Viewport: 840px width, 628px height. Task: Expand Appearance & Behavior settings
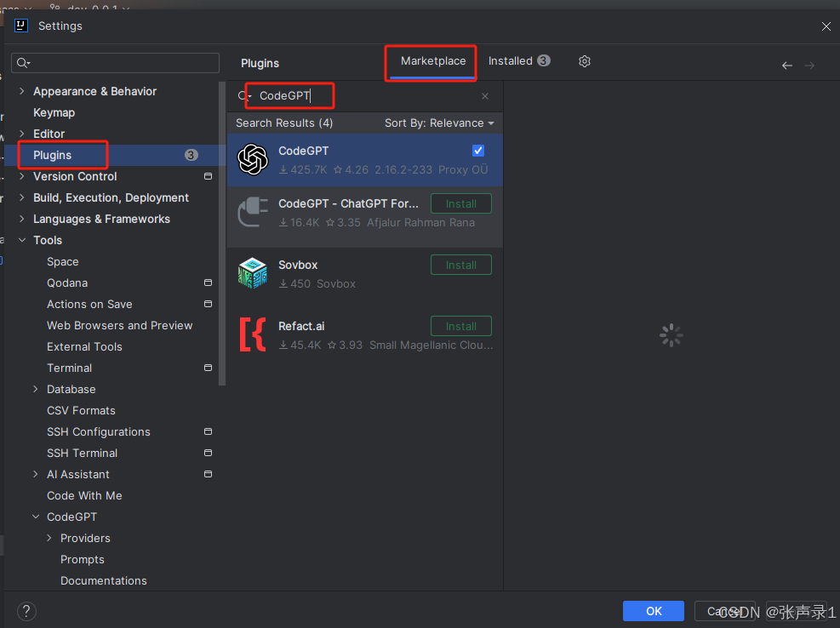[x=22, y=91]
